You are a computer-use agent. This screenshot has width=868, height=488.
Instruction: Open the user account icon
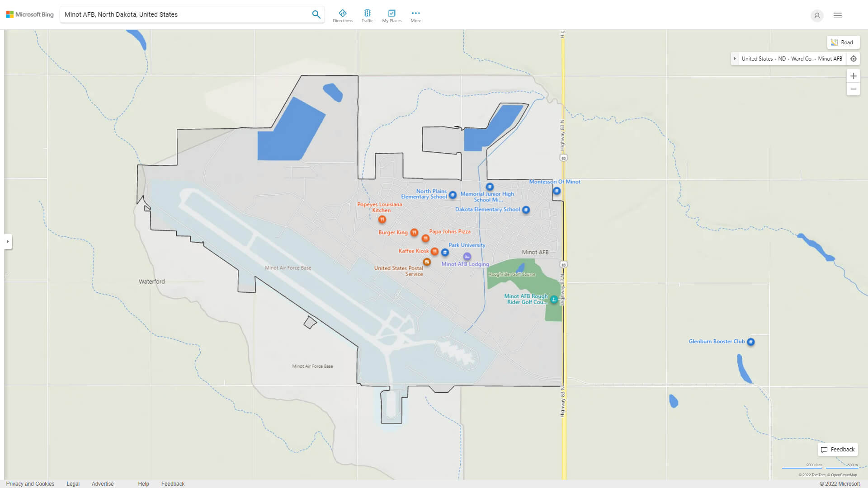817,15
